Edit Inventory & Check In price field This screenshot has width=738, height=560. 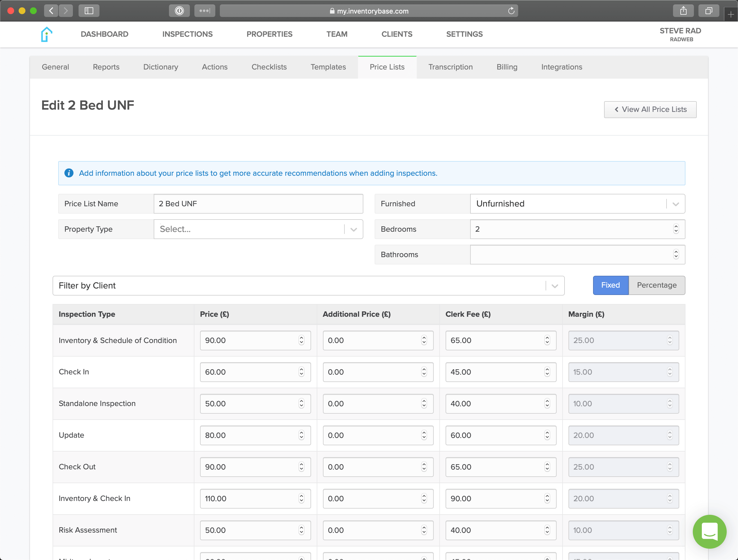point(255,498)
